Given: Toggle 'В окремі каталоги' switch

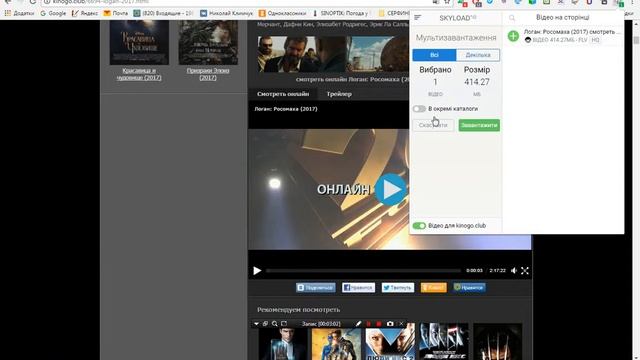Looking at the screenshot, I should click(419, 109).
